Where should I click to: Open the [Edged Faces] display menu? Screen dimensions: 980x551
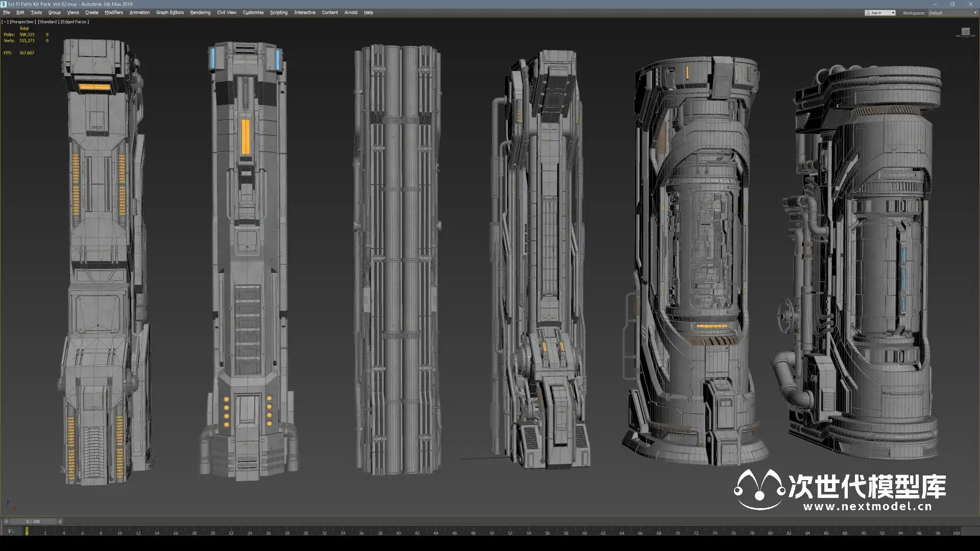click(x=75, y=22)
